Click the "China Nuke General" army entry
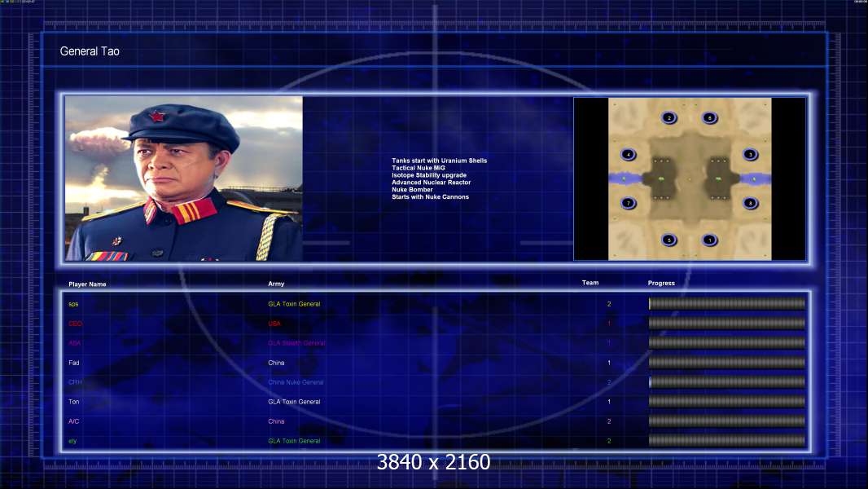This screenshot has width=868, height=489. click(296, 382)
